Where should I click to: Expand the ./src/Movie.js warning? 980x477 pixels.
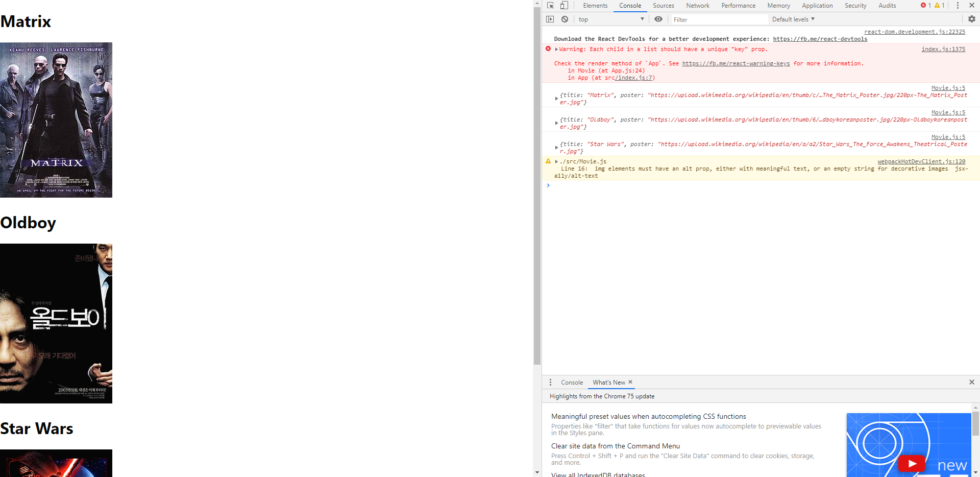point(557,161)
